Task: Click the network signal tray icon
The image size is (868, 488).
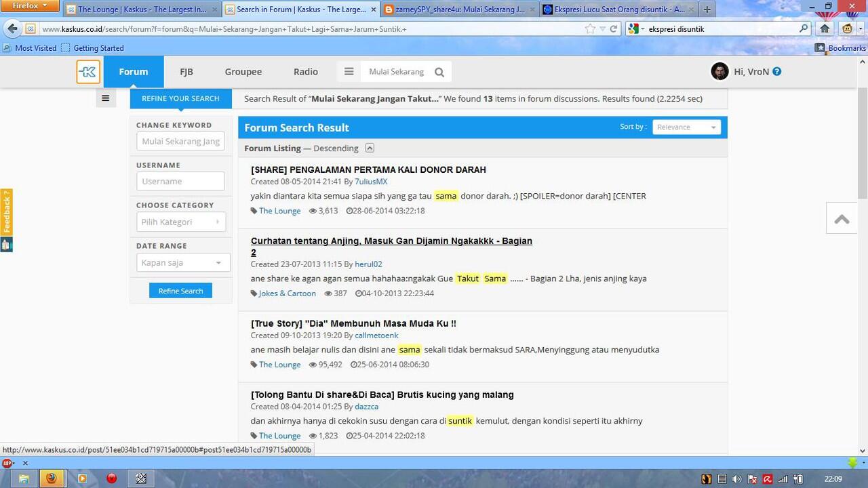Action: (783, 479)
